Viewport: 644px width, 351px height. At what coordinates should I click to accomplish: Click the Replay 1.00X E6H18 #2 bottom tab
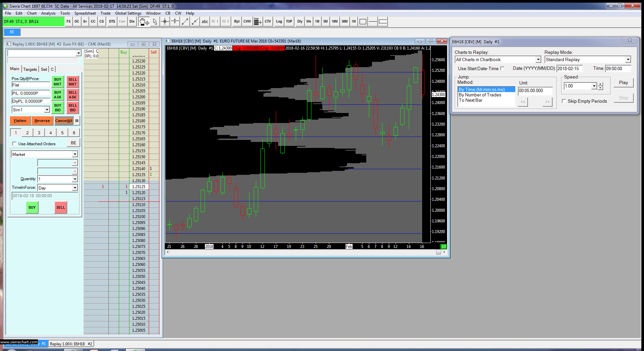pyautogui.click(x=71, y=344)
